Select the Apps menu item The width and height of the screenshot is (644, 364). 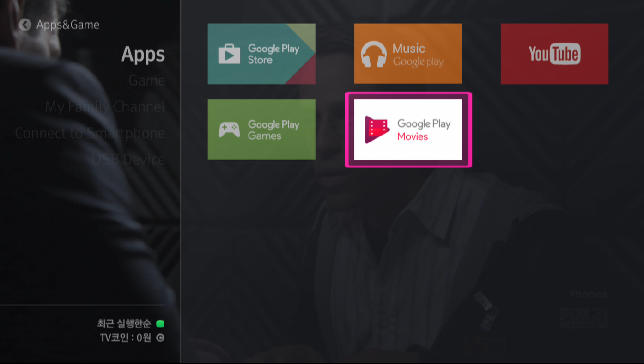[143, 55]
